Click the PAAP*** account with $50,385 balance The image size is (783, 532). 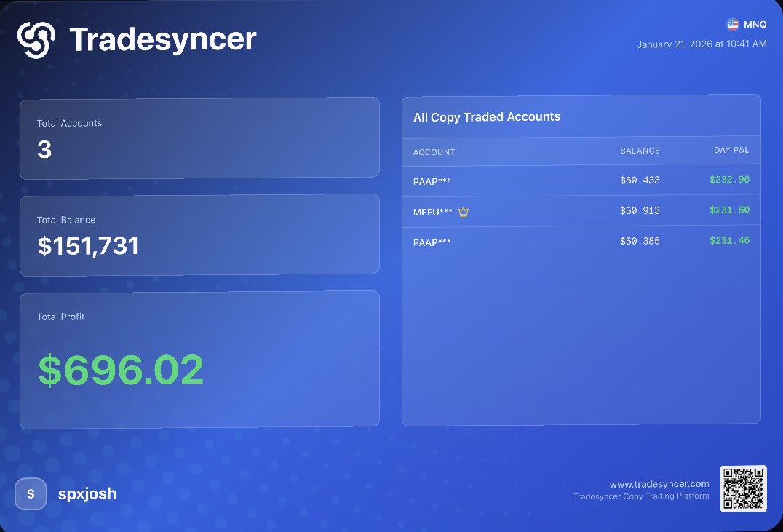[432, 242]
